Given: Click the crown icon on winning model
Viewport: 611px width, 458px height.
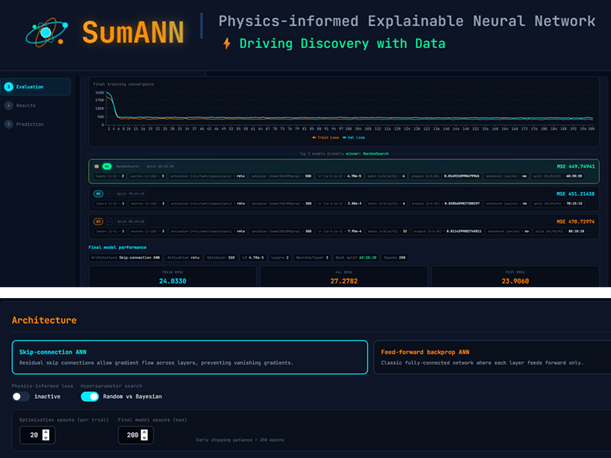Looking at the screenshot, I should click(96, 166).
